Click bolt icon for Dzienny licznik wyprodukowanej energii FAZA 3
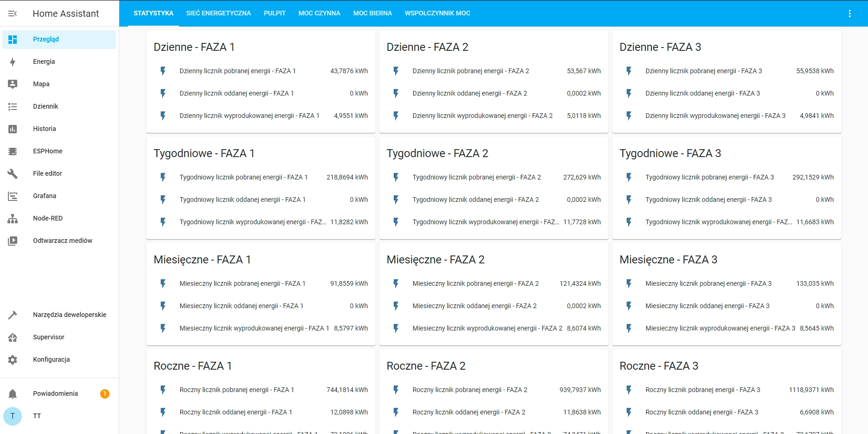 point(629,116)
